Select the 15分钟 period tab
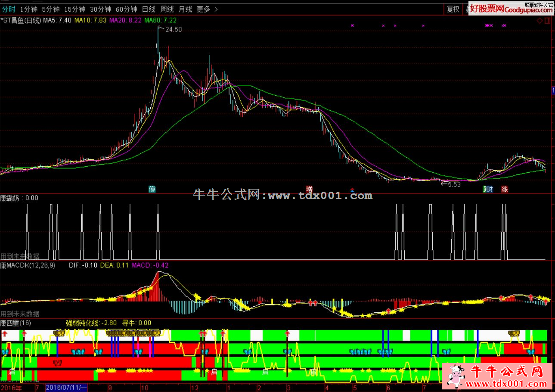The width and height of the screenshot is (555, 392). point(74,9)
